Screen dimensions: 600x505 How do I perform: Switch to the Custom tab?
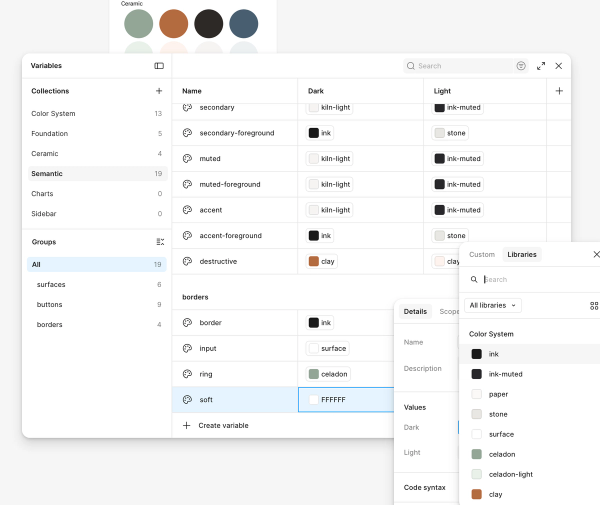click(482, 254)
